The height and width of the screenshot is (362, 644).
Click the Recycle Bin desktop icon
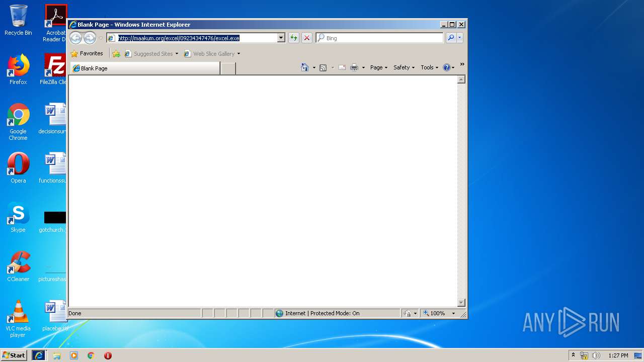pos(18,20)
